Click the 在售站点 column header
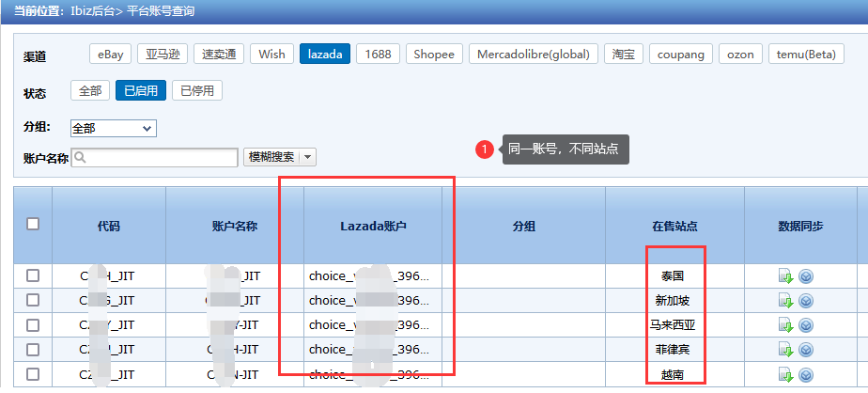Screen dimensions: 868x393 point(674,226)
